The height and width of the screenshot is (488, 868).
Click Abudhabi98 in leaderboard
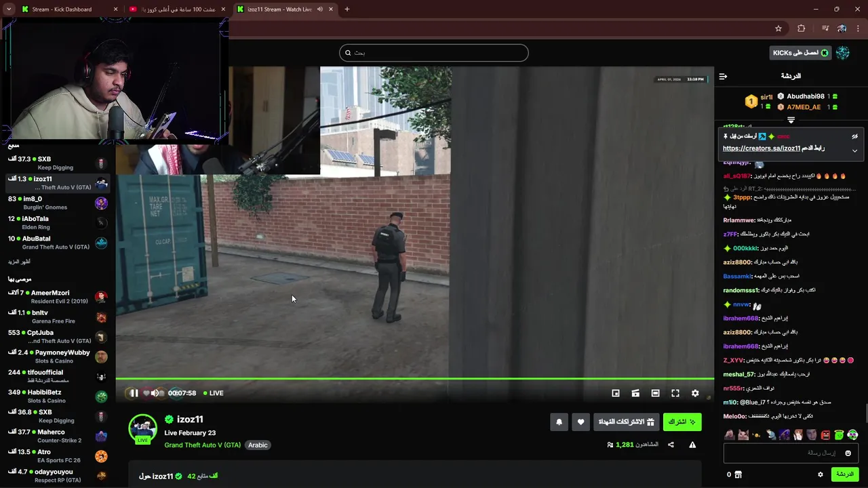click(x=806, y=97)
